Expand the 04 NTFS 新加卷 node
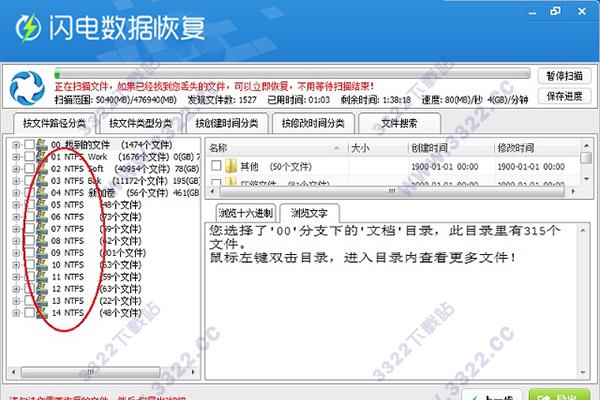Image resolution: width=600 pixels, height=400 pixels. click(16, 193)
